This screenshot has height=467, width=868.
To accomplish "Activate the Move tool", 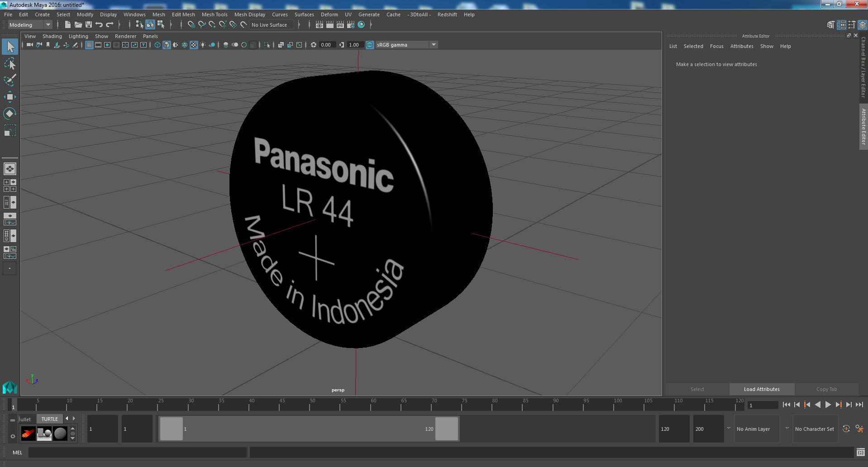I will 10,97.
